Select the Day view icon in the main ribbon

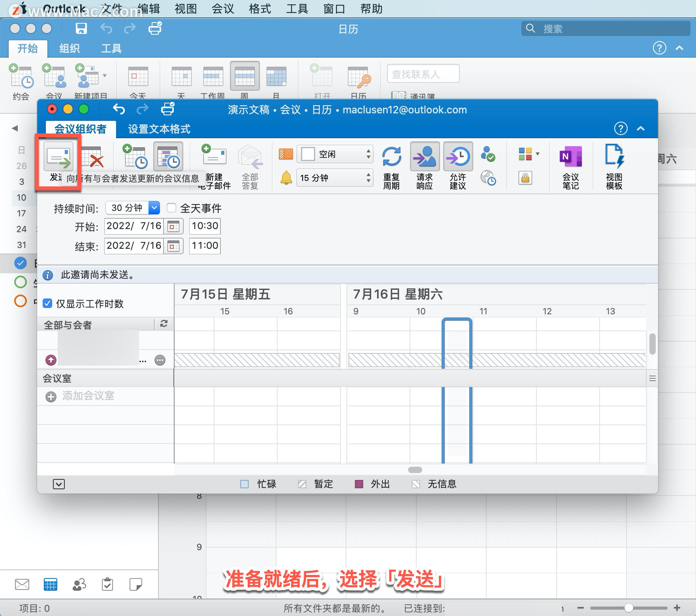(x=181, y=76)
